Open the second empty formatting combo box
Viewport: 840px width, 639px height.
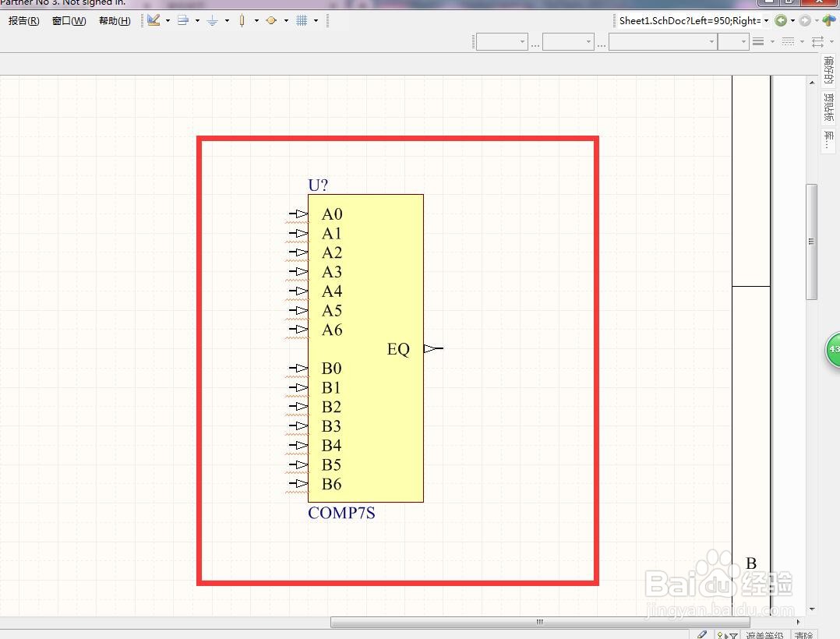tap(568, 42)
